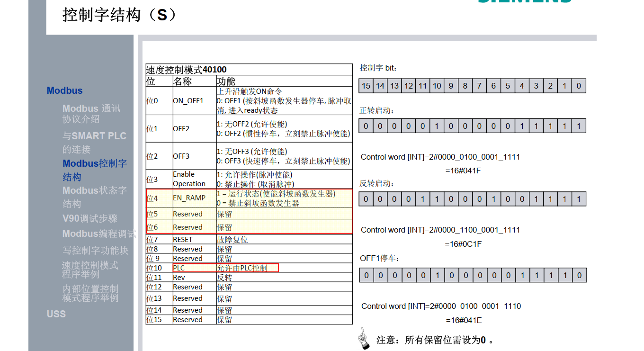
Task: Jump to V90调试步骤 in the sidebar
Action: point(89,219)
